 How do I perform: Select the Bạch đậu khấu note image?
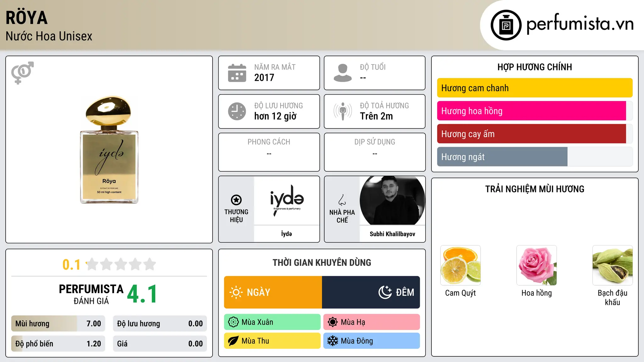coord(613,265)
